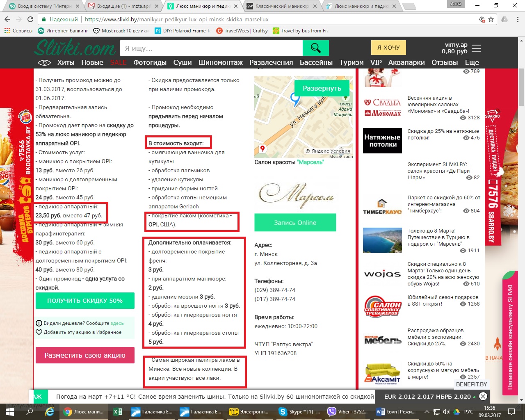Show hidden system tray icons chevron

[x=427, y=412]
